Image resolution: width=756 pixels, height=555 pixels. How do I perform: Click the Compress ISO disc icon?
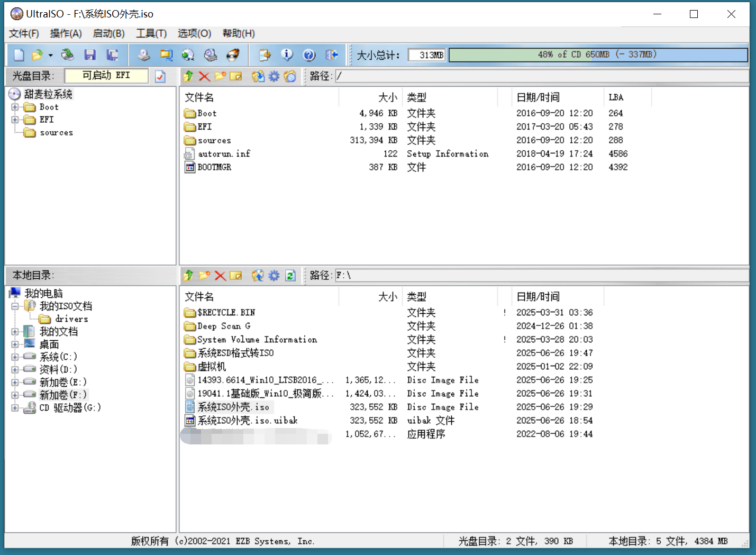(188, 55)
